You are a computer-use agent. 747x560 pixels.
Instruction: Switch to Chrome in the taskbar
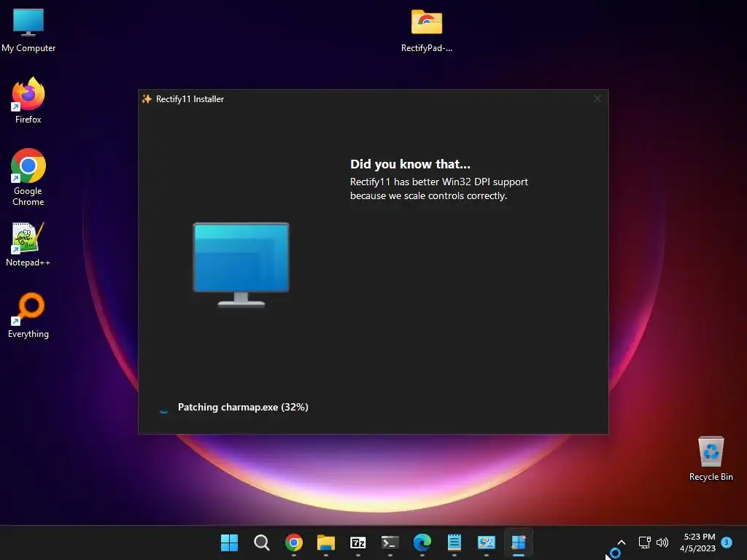[293, 542]
